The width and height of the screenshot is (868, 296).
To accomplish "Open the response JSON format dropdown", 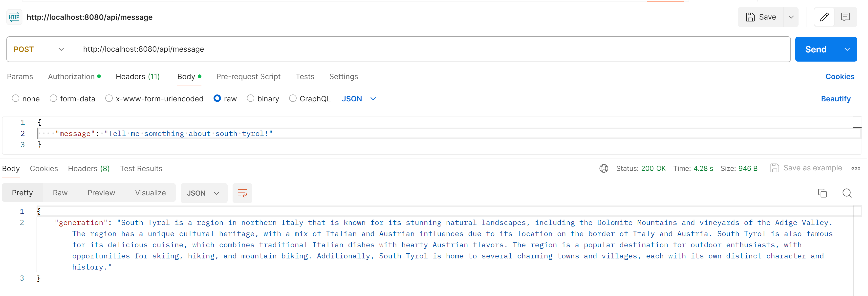I will 203,193.
